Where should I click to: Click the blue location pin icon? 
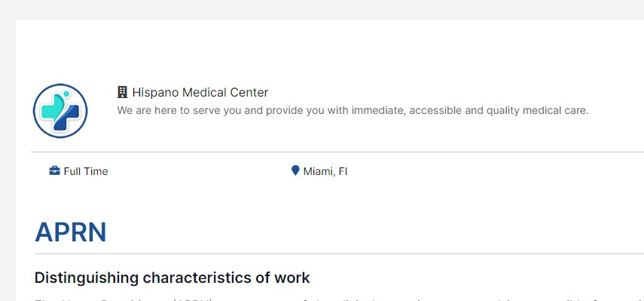click(295, 170)
